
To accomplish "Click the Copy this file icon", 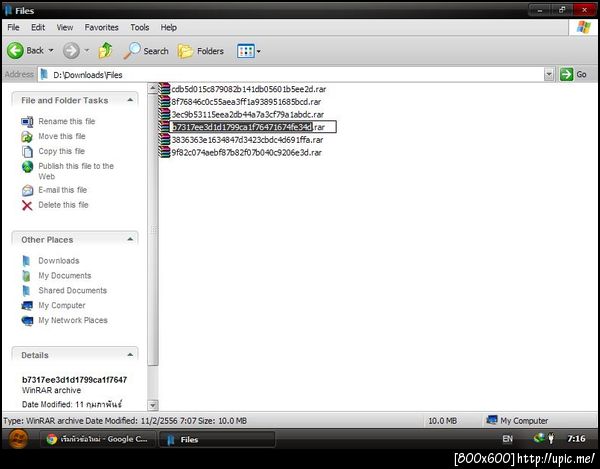I will click(x=27, y=151).
